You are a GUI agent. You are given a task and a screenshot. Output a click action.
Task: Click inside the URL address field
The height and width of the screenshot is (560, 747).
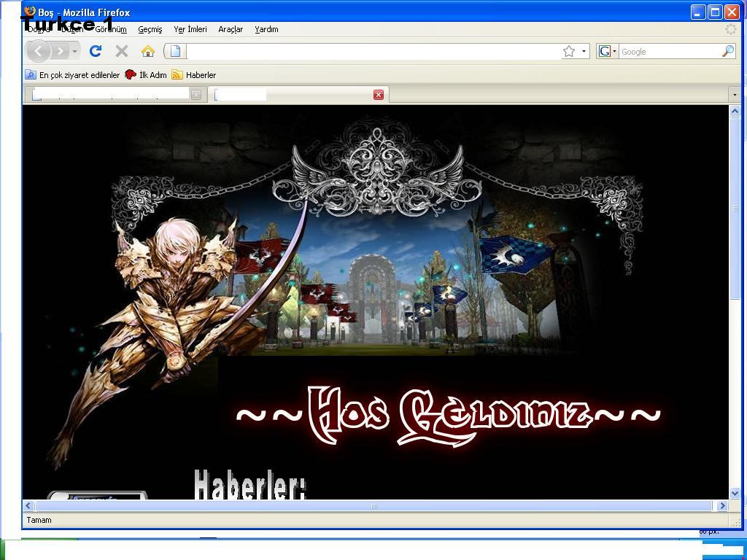coord(373,52)
